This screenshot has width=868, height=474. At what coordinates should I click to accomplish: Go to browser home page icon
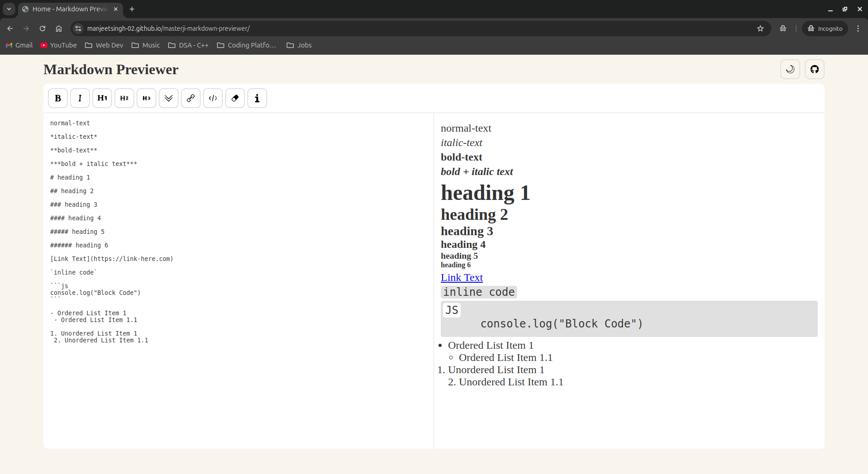pyautogui.click(x=59, y=28)
